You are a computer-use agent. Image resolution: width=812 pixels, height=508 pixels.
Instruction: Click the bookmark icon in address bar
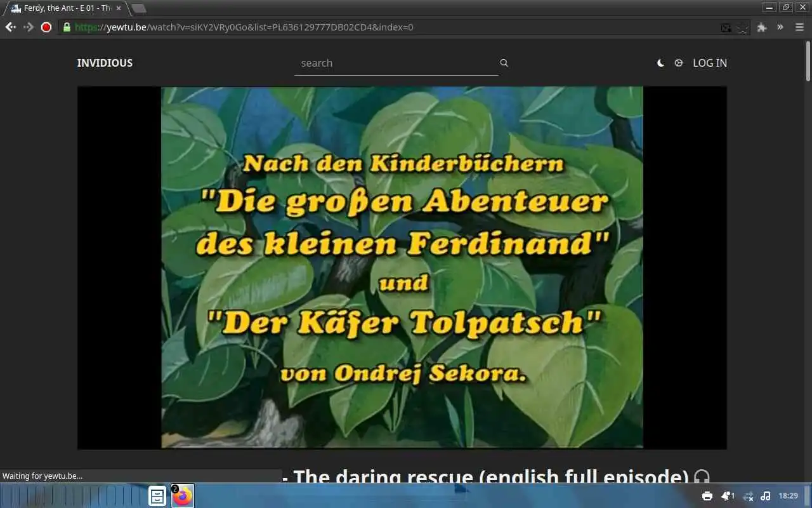pyautogui.click(x=743, y=27)
